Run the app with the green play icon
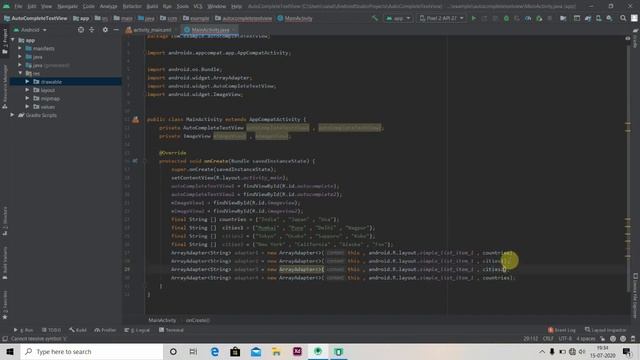Image resolution: width=640 pixels, height=360 pixels. click(x=473, y=18)
